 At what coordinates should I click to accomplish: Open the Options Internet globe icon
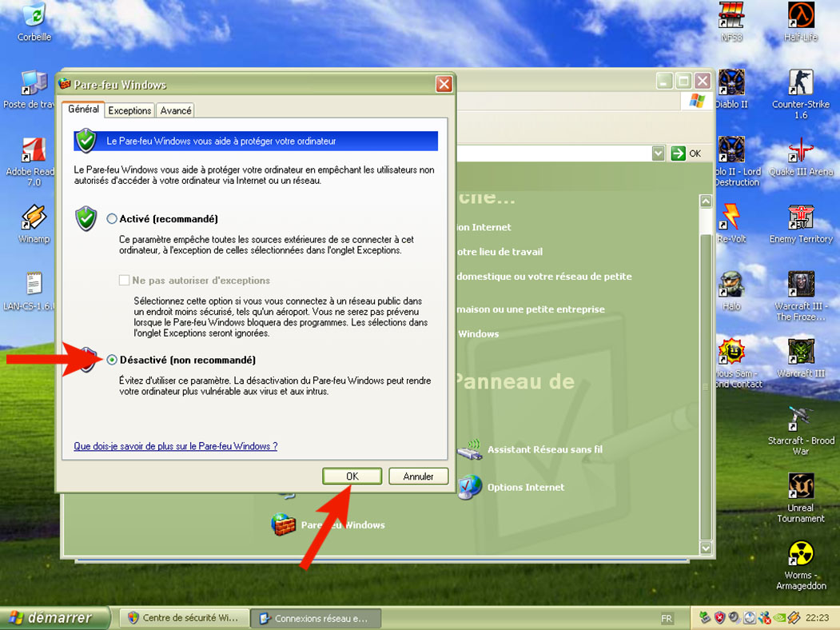pos(470,487)
